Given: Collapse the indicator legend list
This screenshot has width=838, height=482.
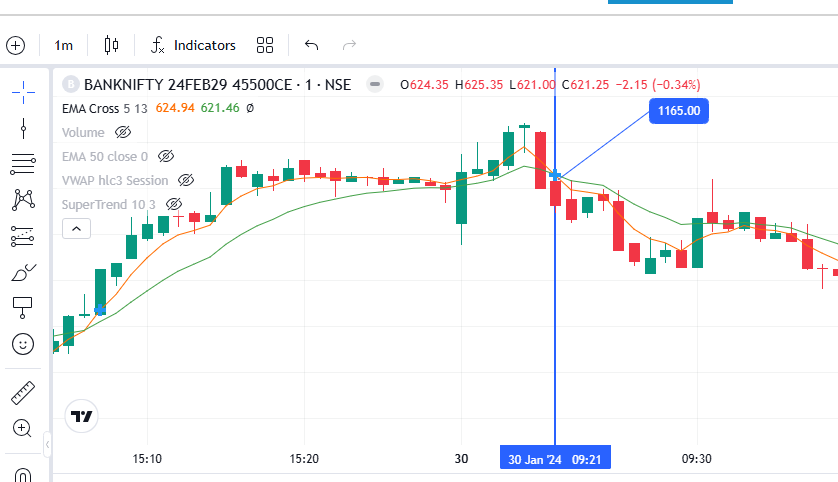Looking at the screenshot, I should coord(77,228).
